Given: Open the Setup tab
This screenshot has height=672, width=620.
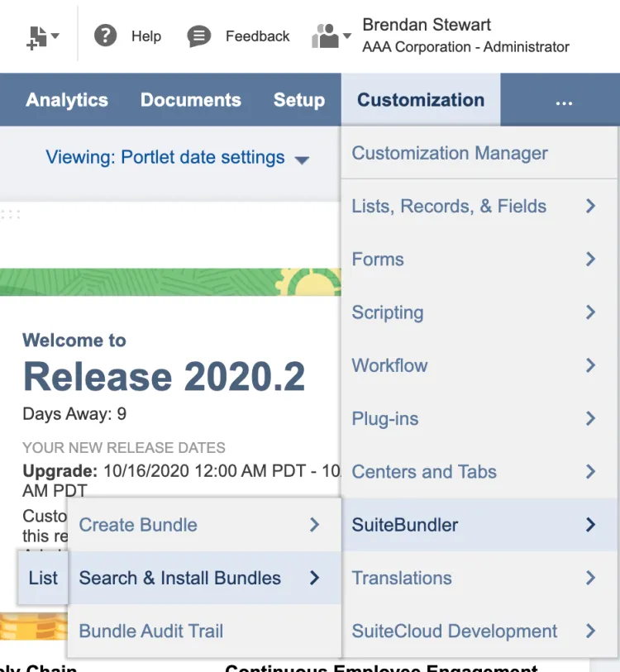Looking at the screenshot, I should (299, 100).
